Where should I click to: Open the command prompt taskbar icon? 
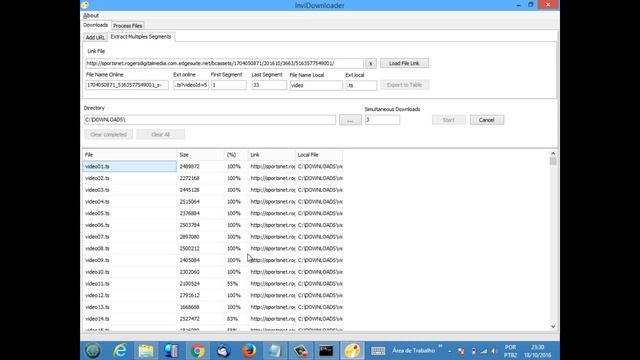(x=326, y=351)
